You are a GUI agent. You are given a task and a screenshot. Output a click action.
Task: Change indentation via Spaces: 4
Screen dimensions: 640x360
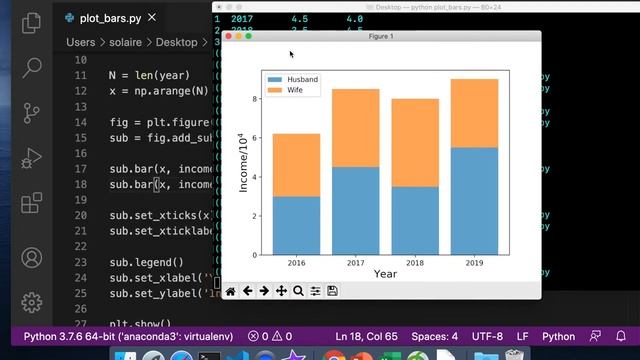[434, 336]
